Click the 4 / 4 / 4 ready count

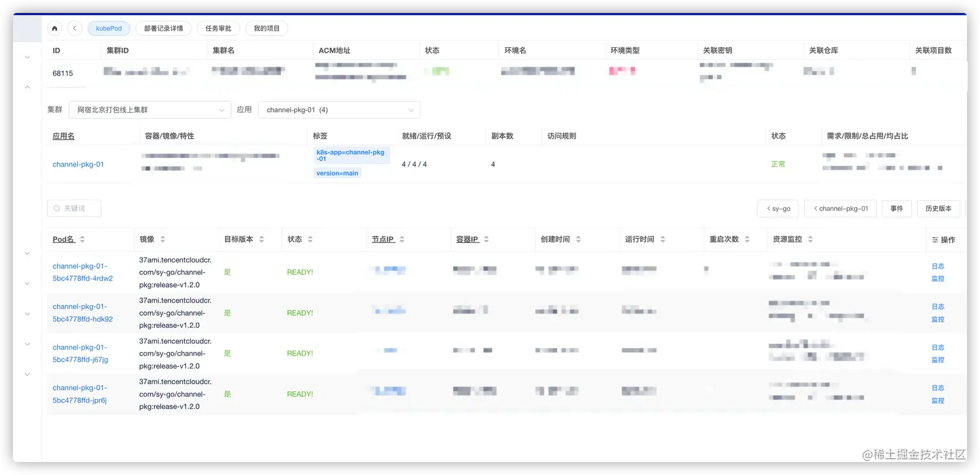pyautogui.click(x=414, y=165)
